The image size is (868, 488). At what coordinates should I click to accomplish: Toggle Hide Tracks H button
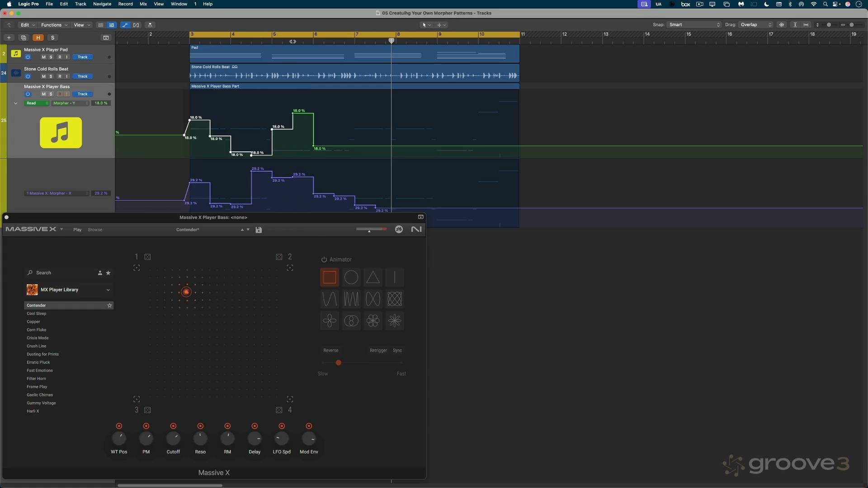[x=38, y=38]
